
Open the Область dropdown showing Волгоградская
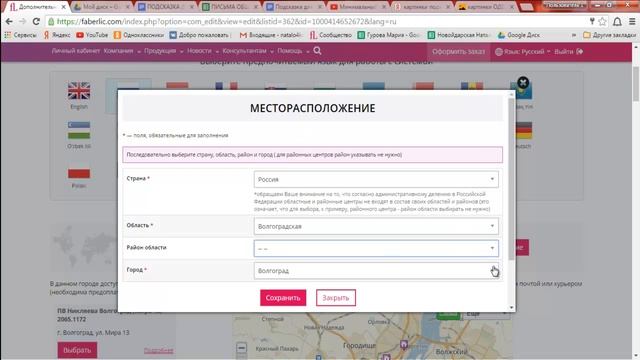point(376,226)
